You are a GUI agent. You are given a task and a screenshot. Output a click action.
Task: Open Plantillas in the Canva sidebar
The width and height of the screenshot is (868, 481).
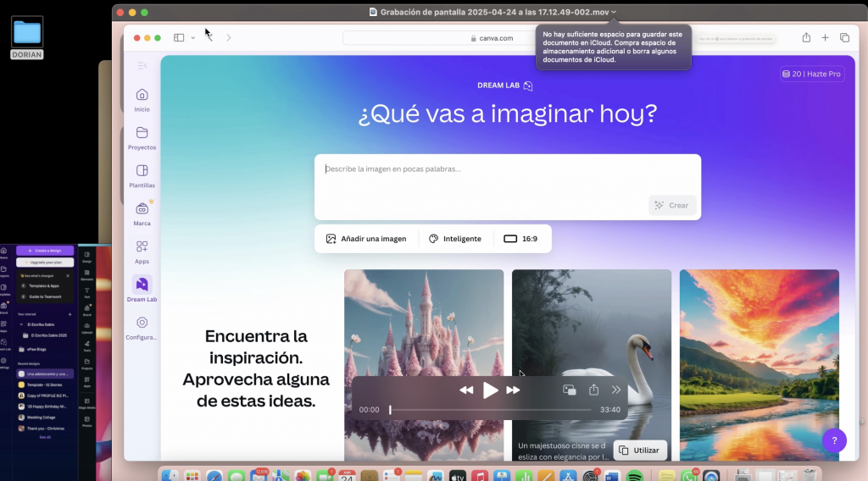pos(142,175)
